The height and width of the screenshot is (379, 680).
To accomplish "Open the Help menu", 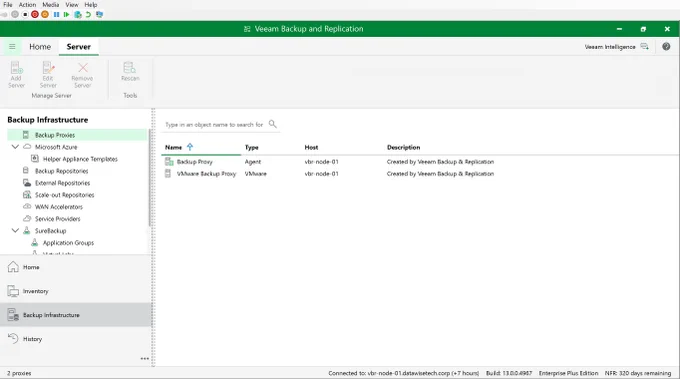I will pyautogui.click(x=91, y=5).
